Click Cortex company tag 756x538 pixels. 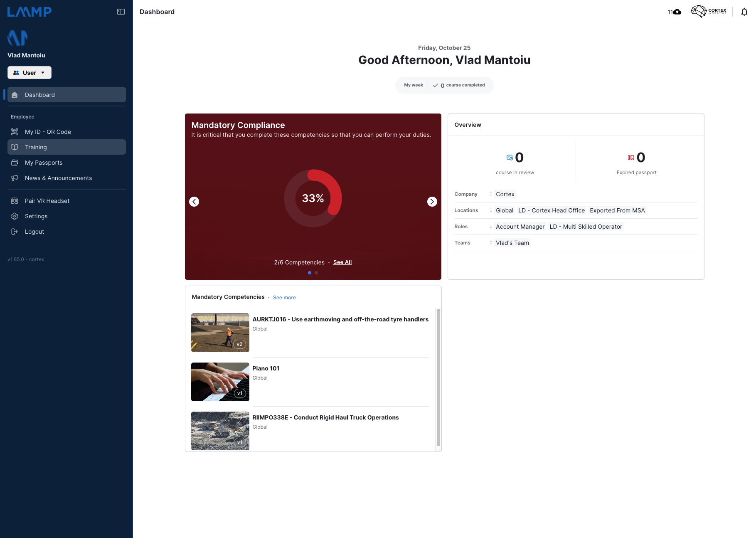[x=505, y=194]
